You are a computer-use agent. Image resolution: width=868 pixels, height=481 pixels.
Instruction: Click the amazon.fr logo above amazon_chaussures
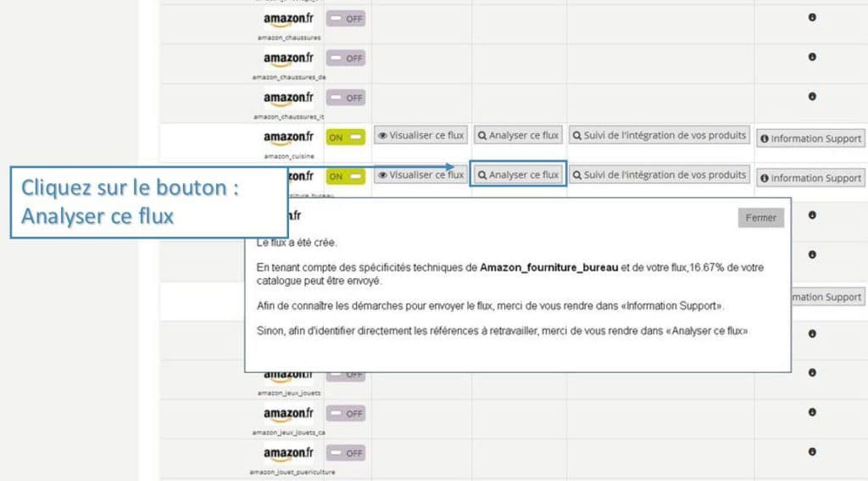click(x=288, y=20)
